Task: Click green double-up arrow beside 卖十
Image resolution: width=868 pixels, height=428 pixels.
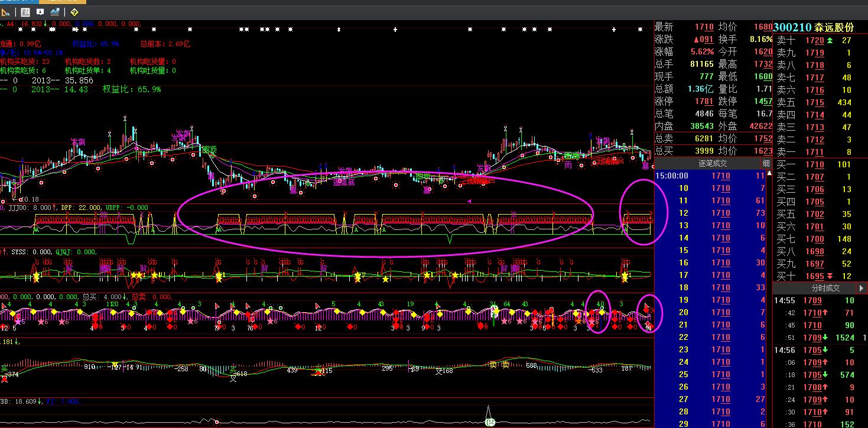Action: coord(830,40)
